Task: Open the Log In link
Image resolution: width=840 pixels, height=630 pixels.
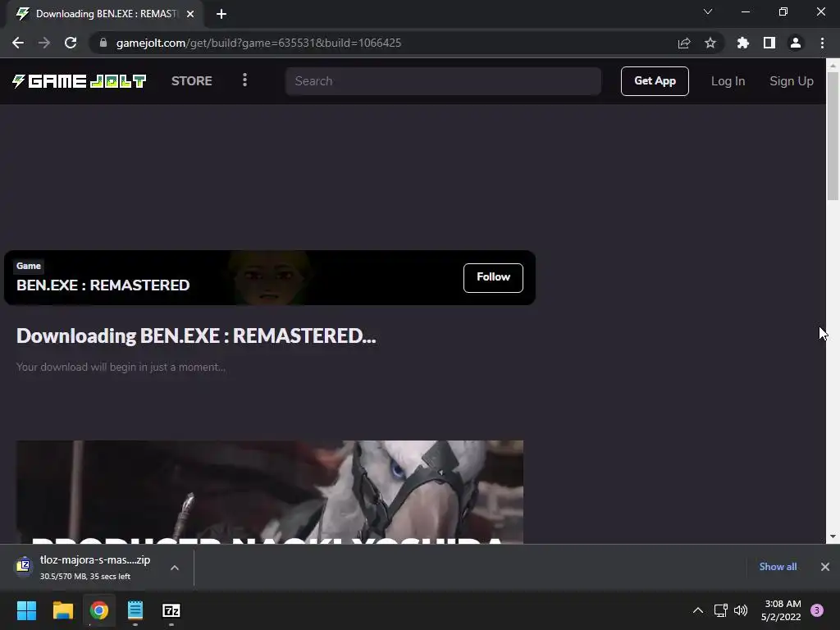Action: click(728, 81)
